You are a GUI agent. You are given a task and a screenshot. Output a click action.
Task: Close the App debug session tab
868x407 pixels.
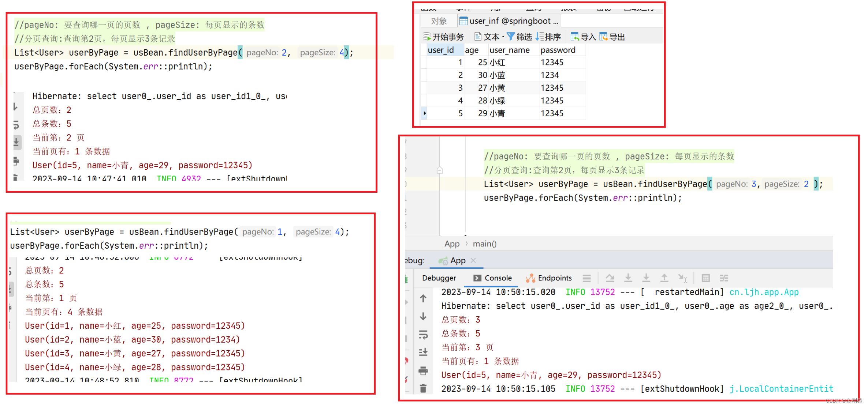pos(473,260)
